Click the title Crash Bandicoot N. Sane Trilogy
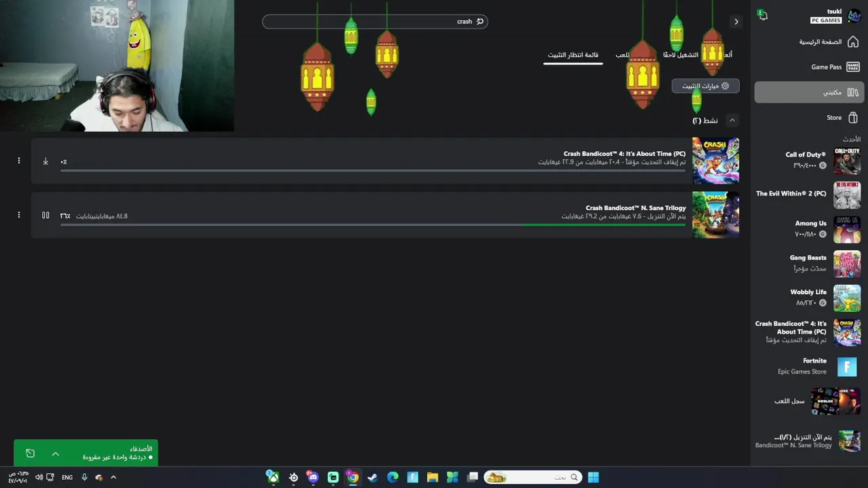 tap(636, 208)
